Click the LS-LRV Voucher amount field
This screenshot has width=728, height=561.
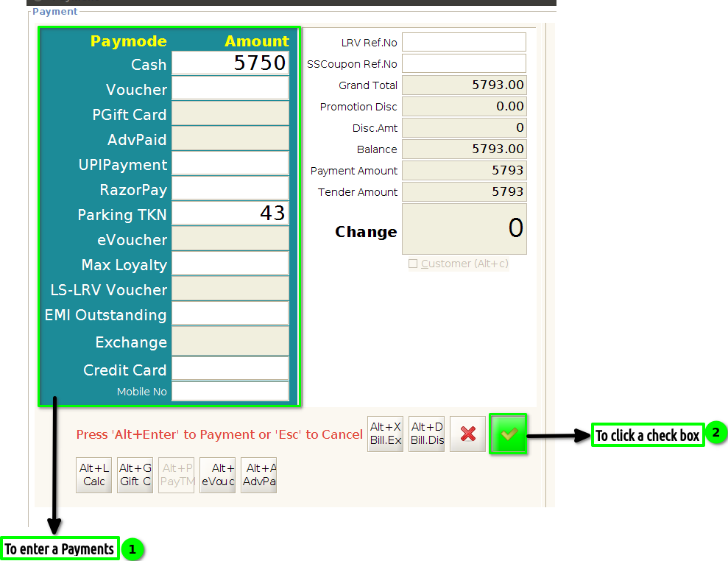(x=230, y=289)
